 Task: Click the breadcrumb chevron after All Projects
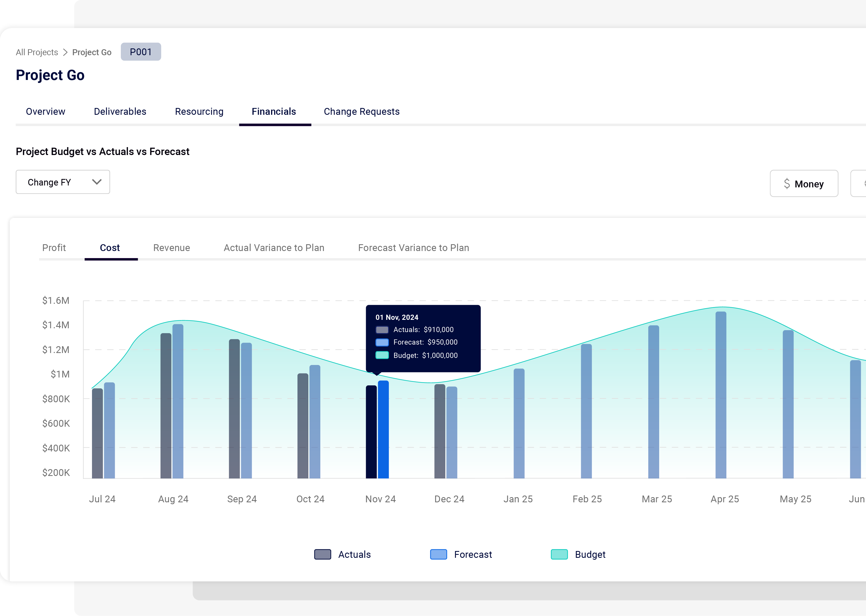click(x=65, y=52)
